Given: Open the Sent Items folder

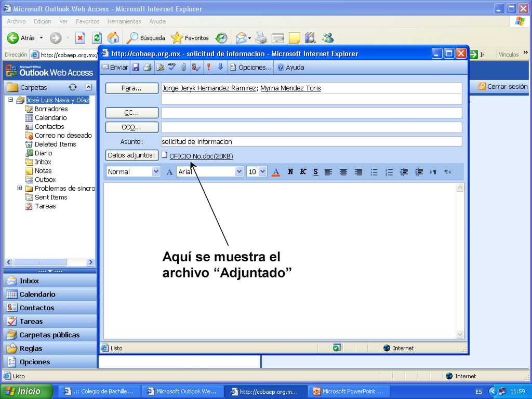Looking at the screenshot, I should (x=51, y=197).
